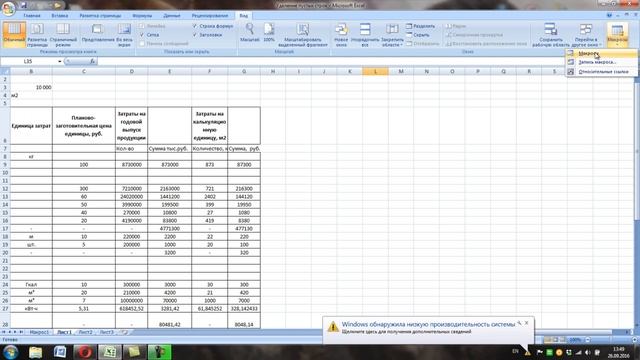640x360 pixels.
Task: Click Упорядочить все arrange all windows
Action: point(365,34)
